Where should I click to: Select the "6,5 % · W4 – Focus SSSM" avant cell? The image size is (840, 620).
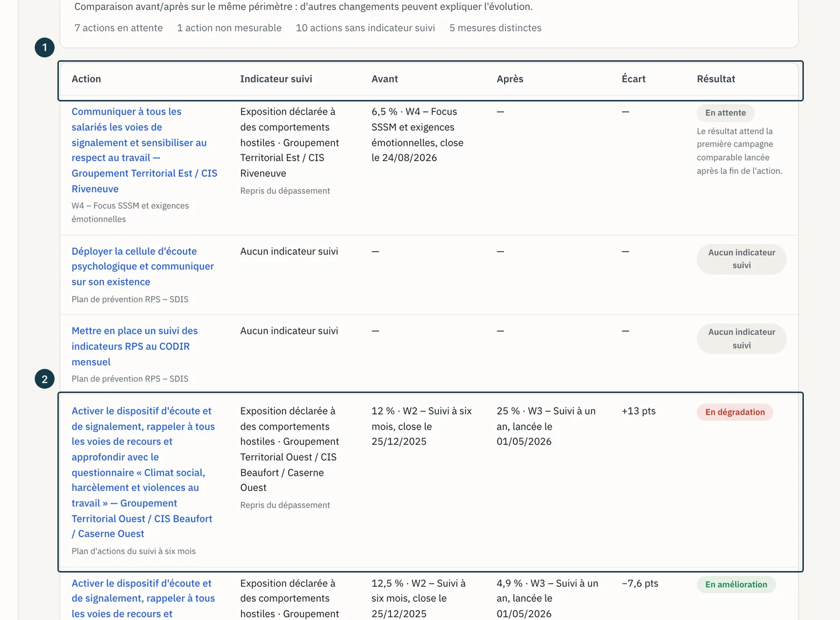[x=418, y=135]
